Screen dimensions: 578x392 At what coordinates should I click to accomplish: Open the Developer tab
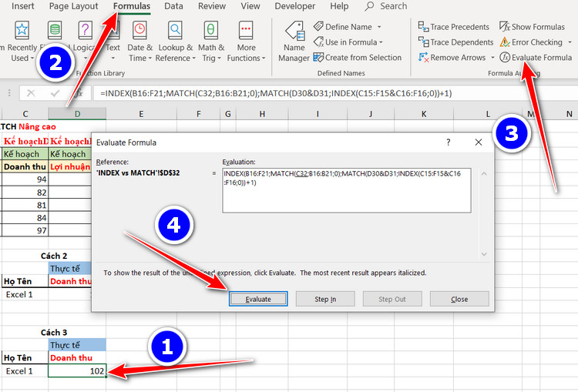pos(295,6)
